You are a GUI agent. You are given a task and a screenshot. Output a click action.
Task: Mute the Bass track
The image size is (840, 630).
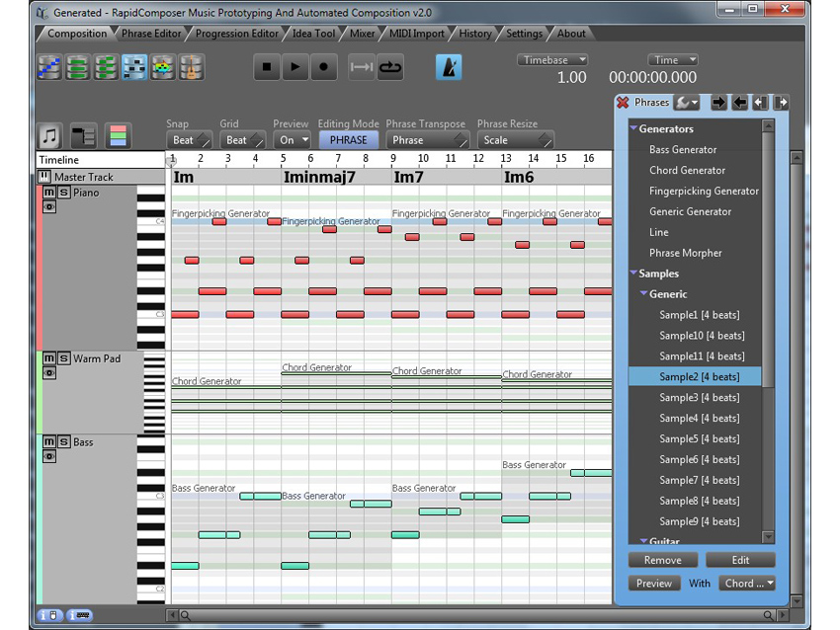click(49, 441)
